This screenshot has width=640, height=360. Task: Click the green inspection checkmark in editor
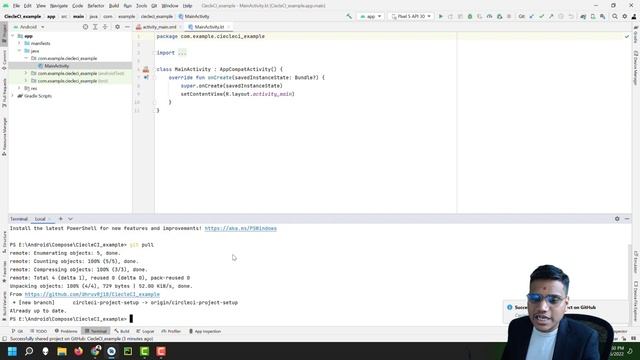(627, 36)
